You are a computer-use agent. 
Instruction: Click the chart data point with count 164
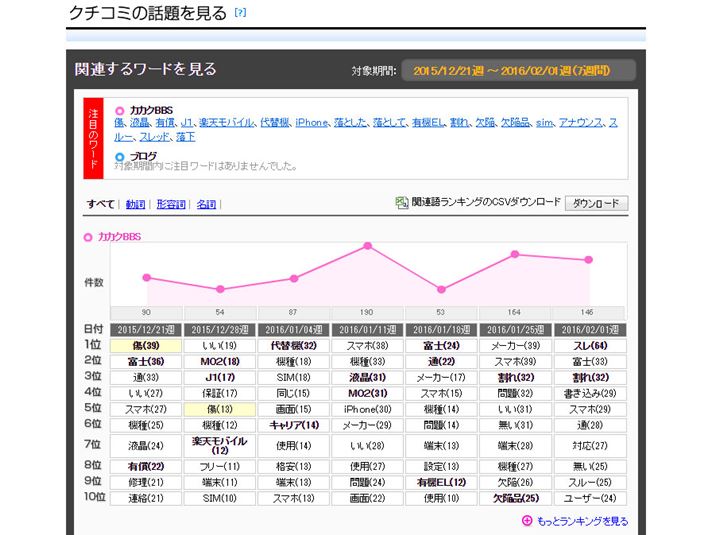[515, 254]
